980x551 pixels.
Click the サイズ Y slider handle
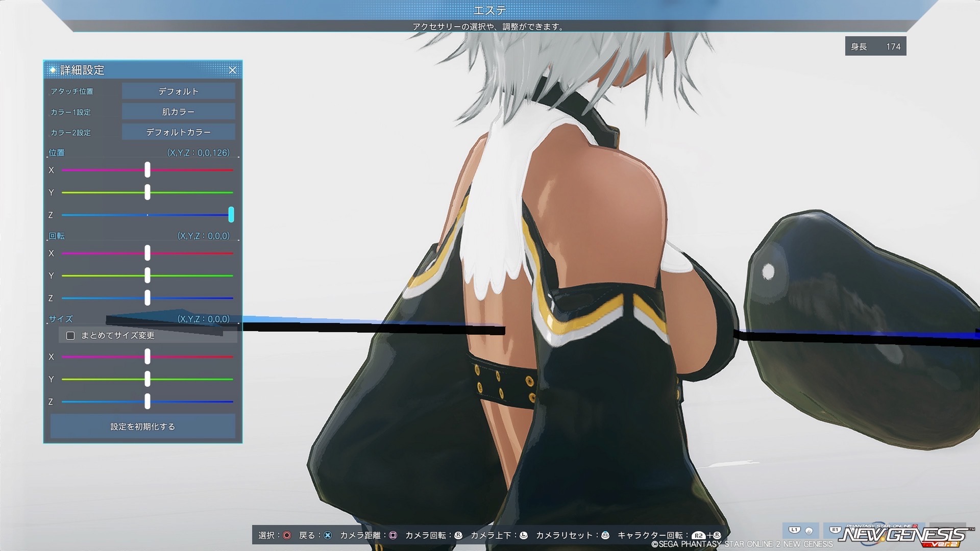tap(148, 379)
